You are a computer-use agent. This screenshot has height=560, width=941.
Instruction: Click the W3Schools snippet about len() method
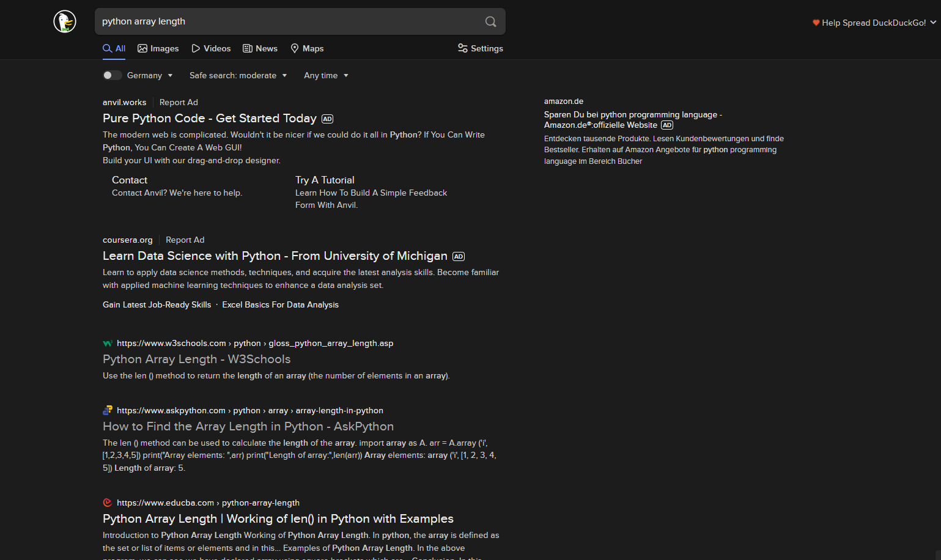276,375
